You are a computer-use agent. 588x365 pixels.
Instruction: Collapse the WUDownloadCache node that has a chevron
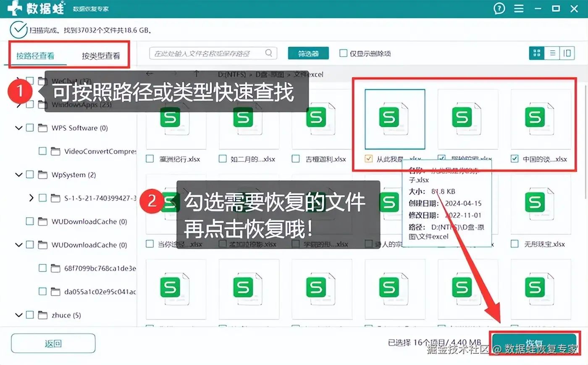coord(18,245)
